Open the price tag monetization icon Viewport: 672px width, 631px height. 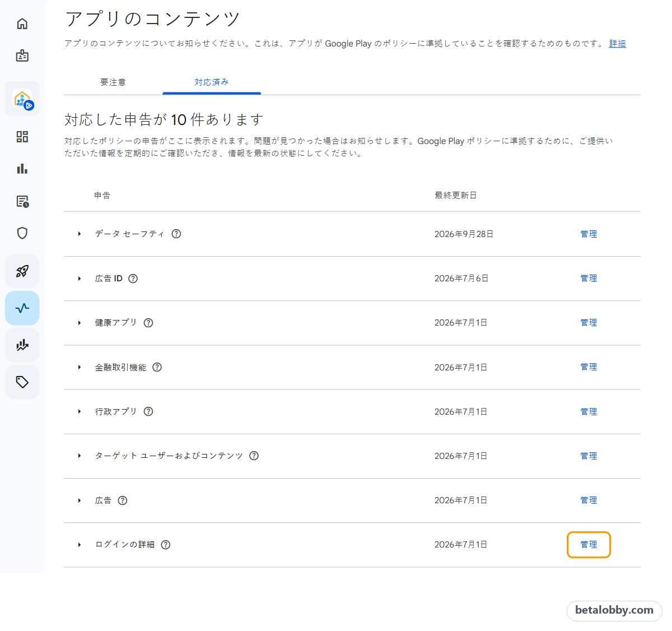pos(22,382)
